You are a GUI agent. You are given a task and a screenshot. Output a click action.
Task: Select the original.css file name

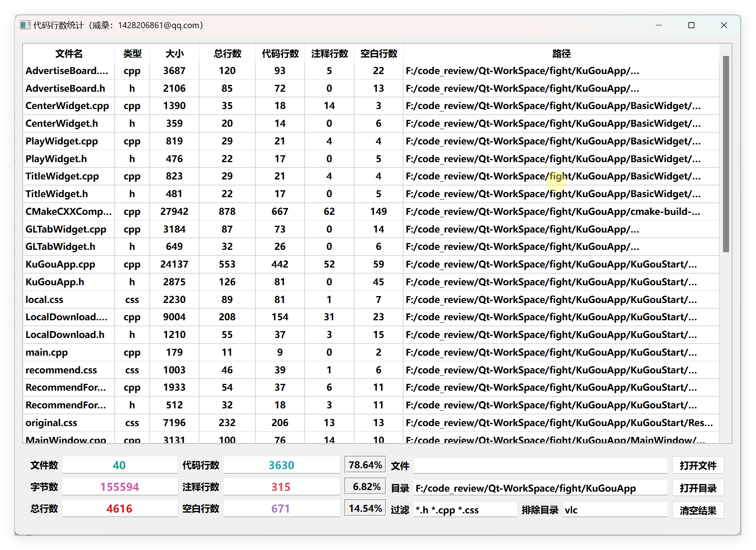pyautogui.click(x=51, y=423)
